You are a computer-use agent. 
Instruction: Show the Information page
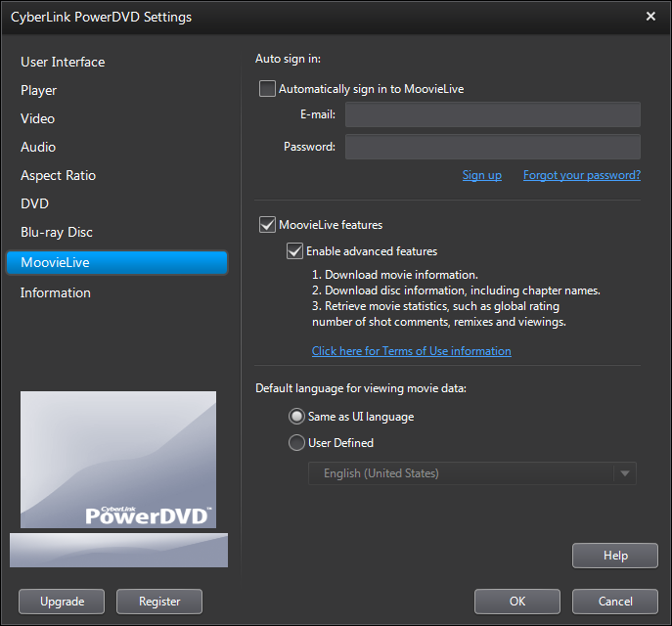(56, 292)
